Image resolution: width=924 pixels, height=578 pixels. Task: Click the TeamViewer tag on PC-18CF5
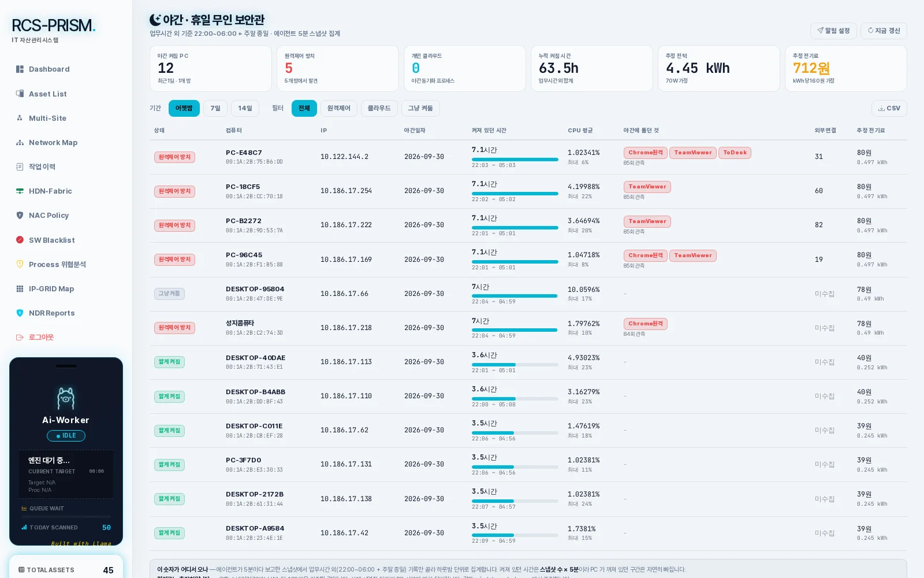[x=647, y=187]
